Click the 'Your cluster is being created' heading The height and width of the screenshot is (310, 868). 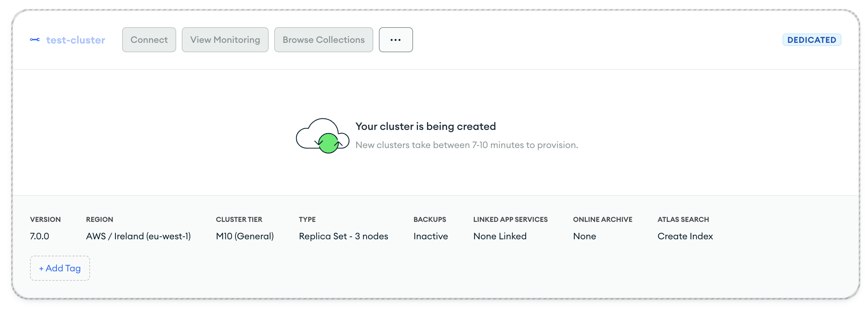425,126
